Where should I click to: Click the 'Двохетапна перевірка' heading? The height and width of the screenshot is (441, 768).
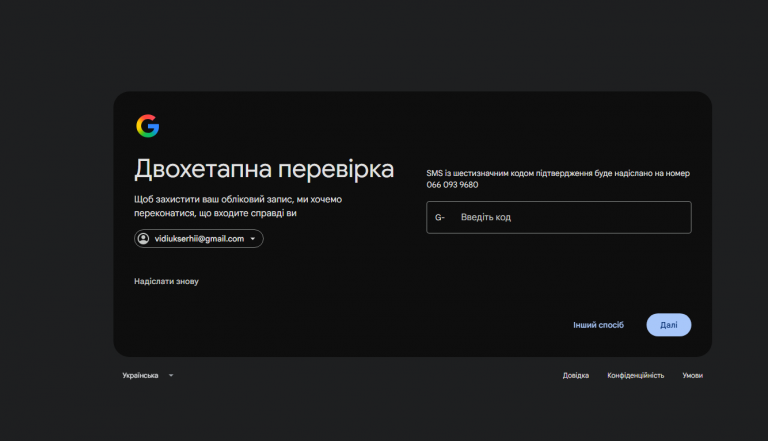[264, 169]
